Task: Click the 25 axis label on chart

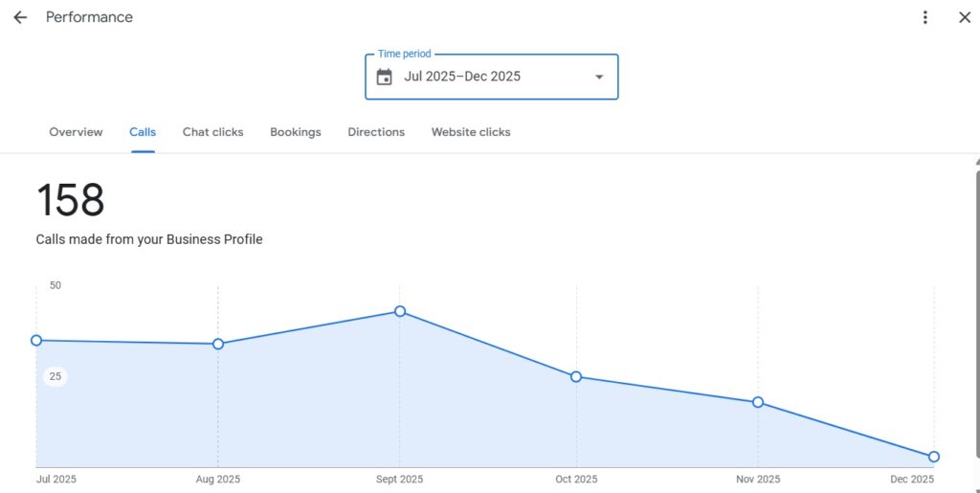Action: [x=56, y=376]
